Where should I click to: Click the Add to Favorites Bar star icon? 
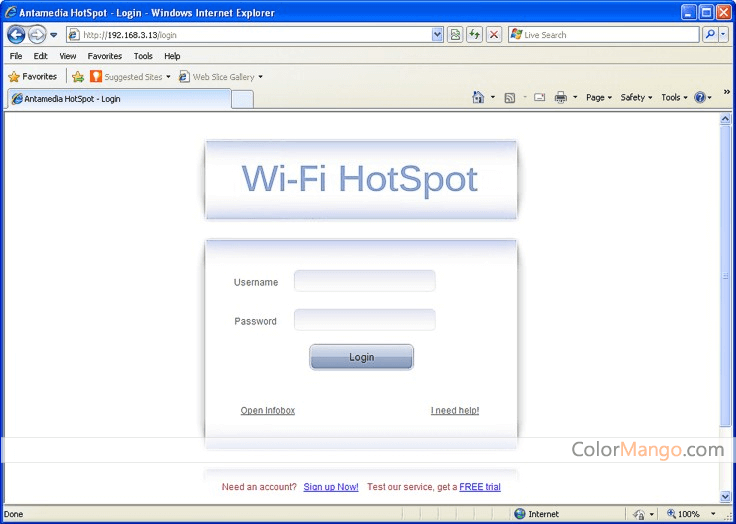(78, 77)
